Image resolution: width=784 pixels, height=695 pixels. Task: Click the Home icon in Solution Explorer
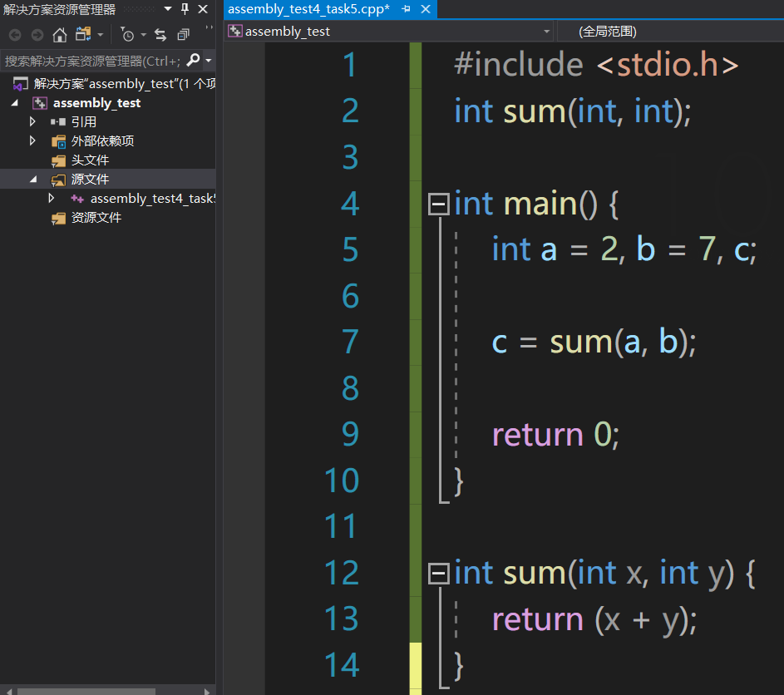click(x=60, y=35)
